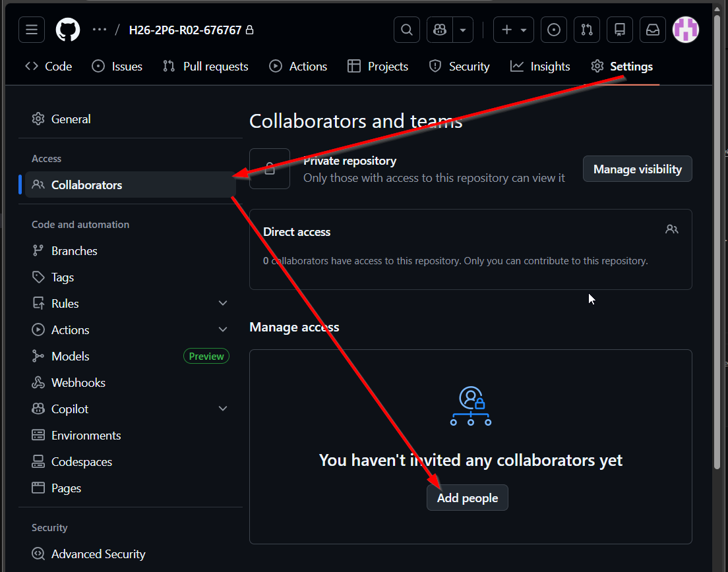
Task: Open the create new plus dropdown
Action: (x=514, y=30)
